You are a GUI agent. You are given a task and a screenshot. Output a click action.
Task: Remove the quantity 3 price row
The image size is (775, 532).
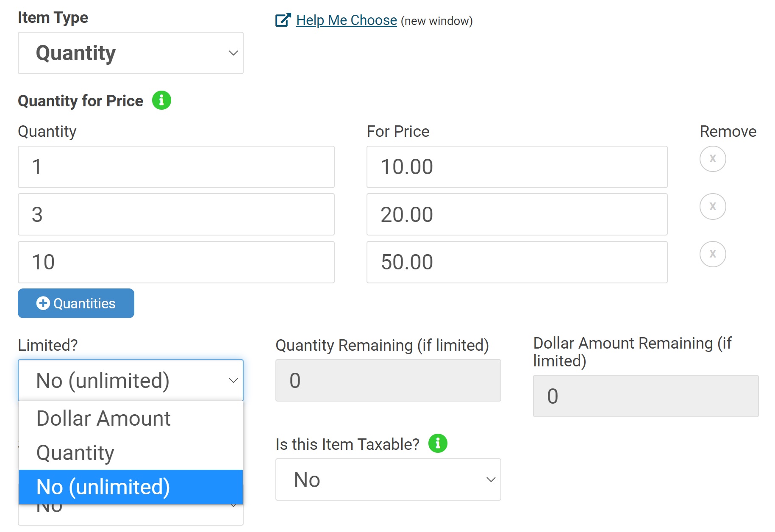click(712, 207)
